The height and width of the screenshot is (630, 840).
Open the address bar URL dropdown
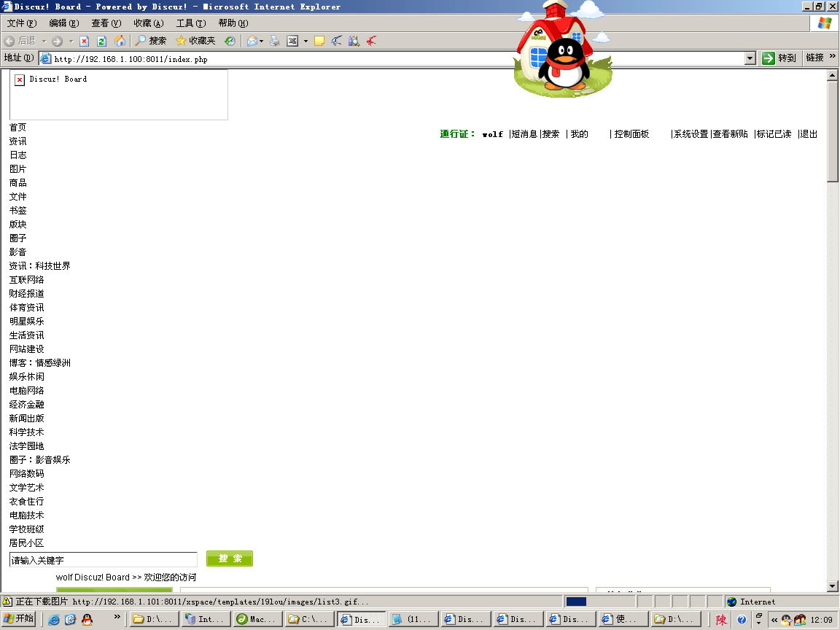[750, 58]
